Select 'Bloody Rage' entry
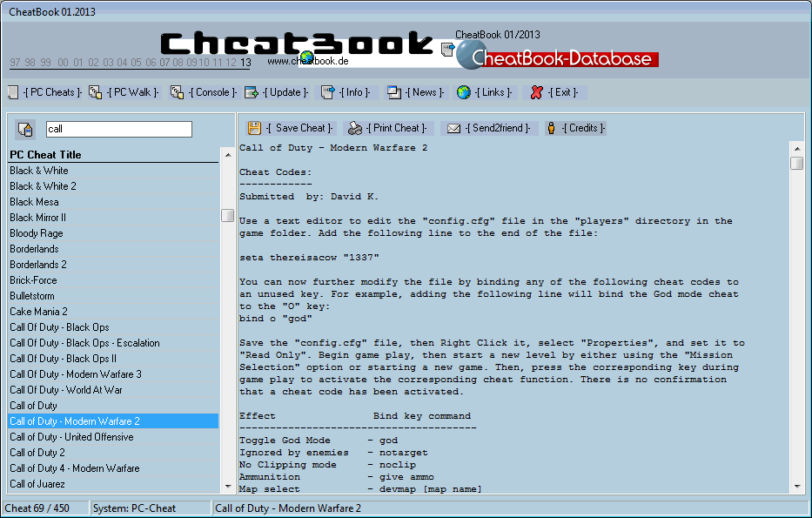This screenshot has height=518, width=812. 113,233
